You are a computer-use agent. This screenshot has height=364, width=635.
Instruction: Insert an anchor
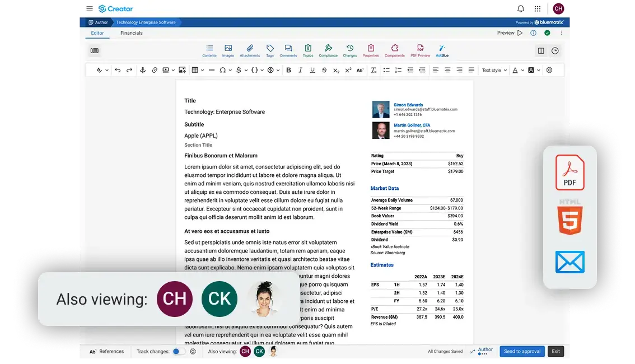[143, 70]
